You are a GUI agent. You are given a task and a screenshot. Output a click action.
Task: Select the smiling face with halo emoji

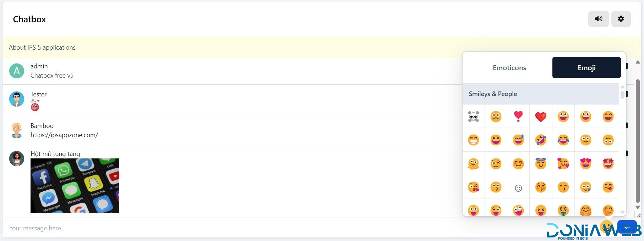tap(540, 163)
